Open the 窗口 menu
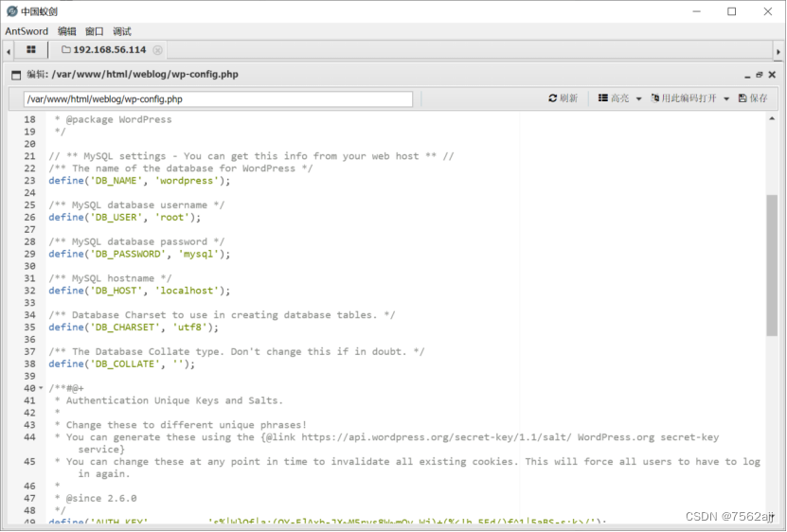 (x=95, y=31)
